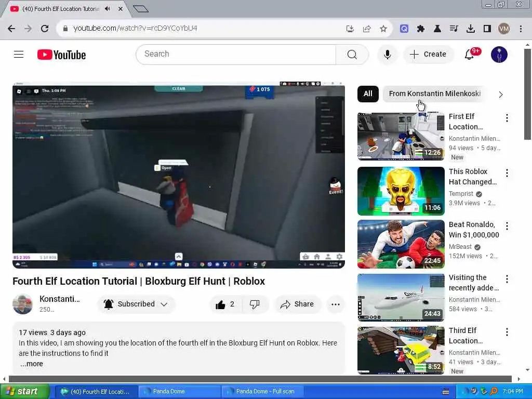
Task: Click the Create button
Action: [428, 54]
